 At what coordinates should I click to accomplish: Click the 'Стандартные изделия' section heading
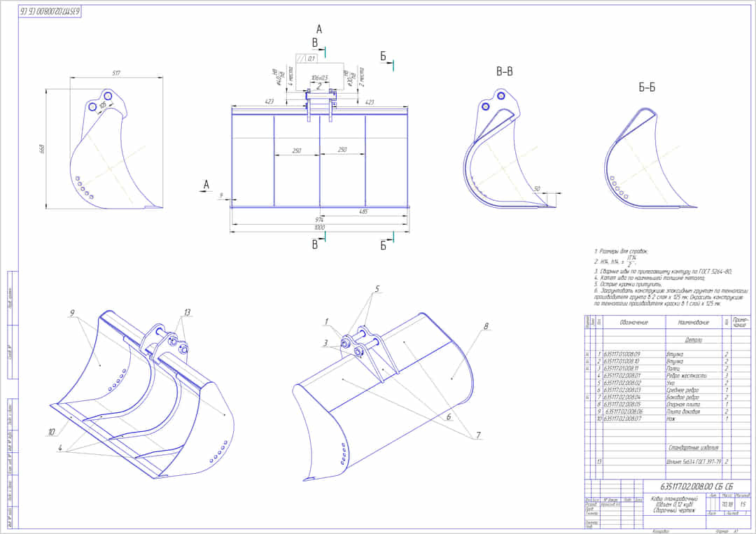pos(693,448)
